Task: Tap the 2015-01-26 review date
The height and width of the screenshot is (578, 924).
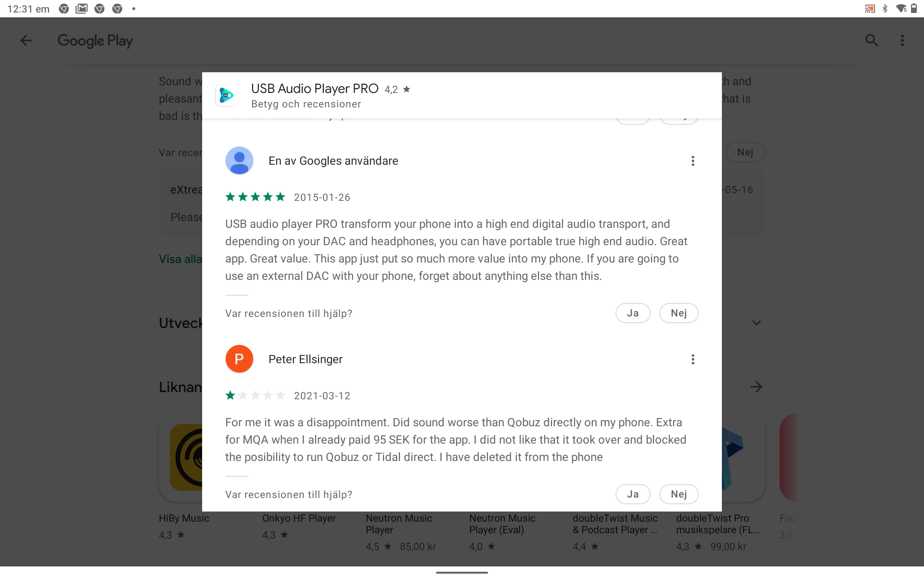Action: [322, 197]
